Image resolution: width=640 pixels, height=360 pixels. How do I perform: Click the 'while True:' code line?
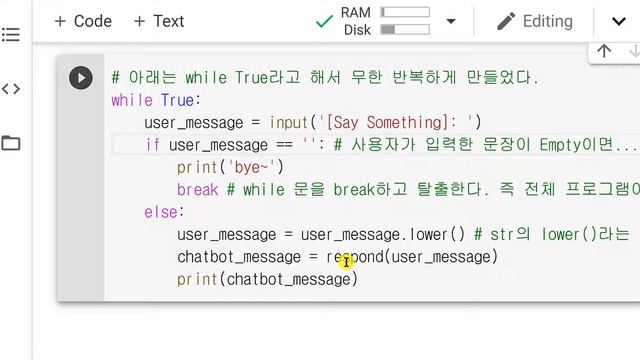[156, 100]
